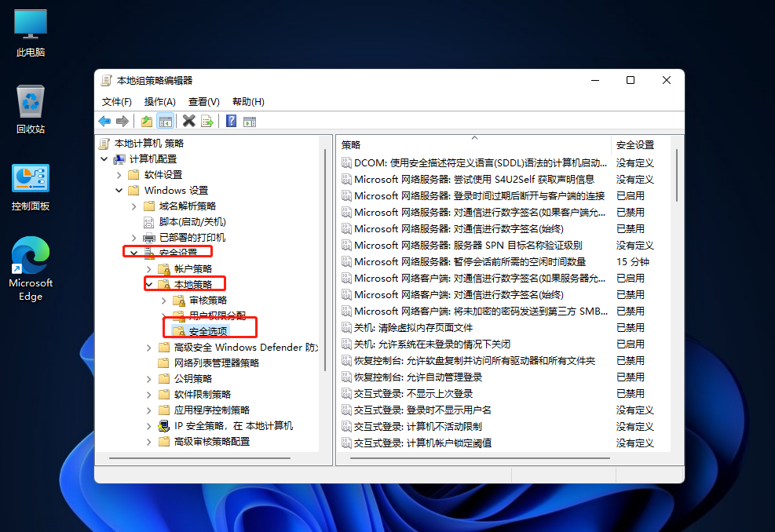Expand the 已部署的打印机 node
Screen dimensions: 775x532
(x=134, y=238)
